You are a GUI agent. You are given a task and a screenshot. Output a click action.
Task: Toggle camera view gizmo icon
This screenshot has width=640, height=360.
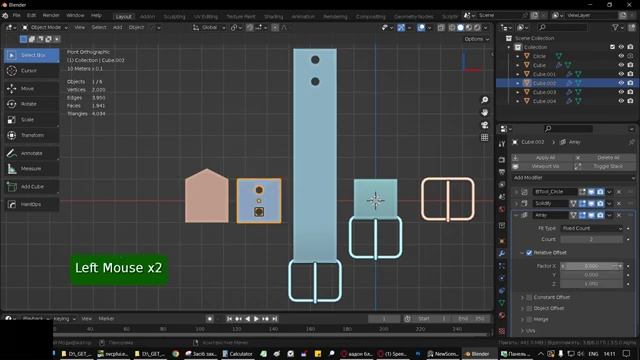(x=484, y=125)
